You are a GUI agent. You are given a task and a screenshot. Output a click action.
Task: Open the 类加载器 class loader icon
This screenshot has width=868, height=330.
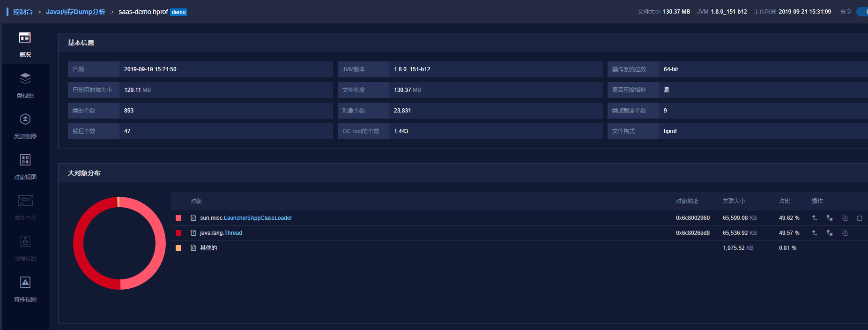[x=25, y=119]
